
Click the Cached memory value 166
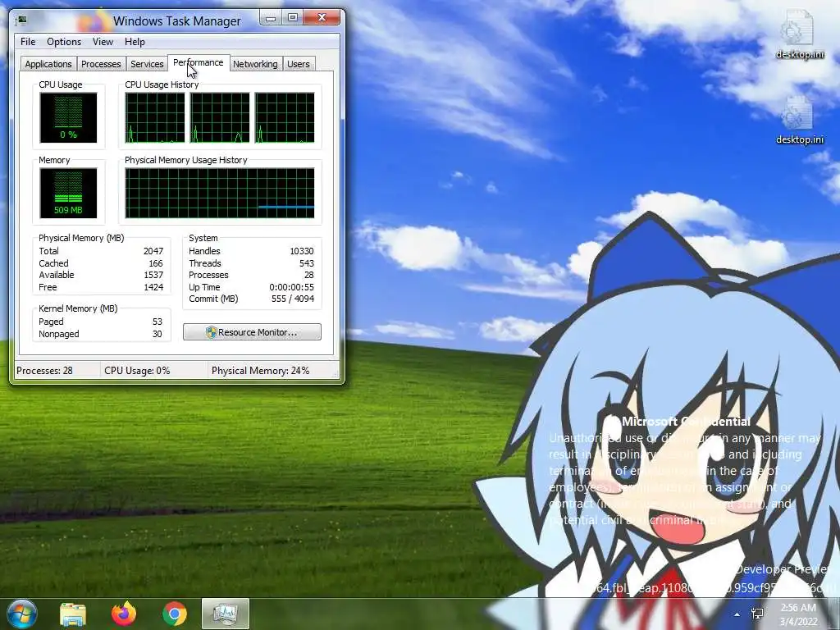156,263
